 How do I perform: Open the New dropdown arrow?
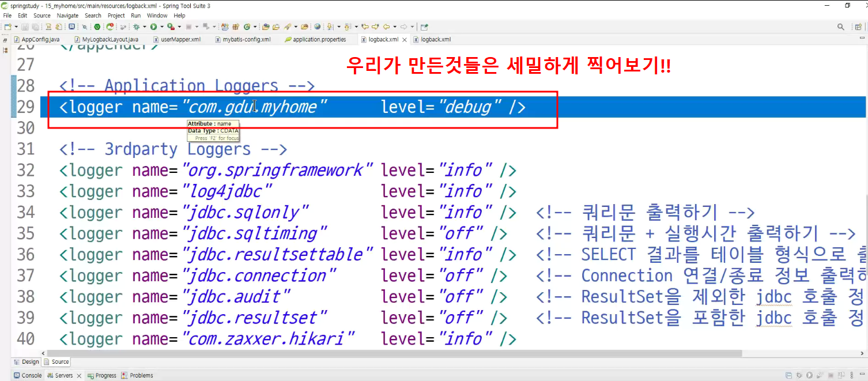tap(16, 27)
